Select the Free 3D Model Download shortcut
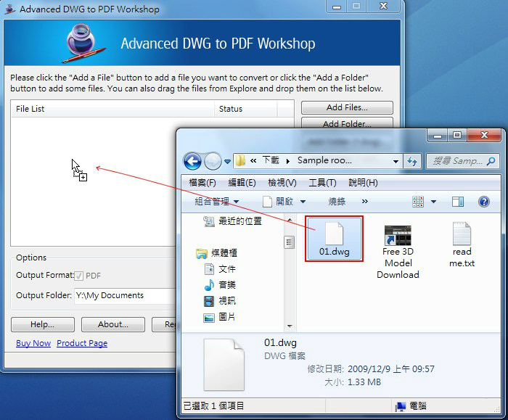This screenshot has width=508, height=420. point(398,252)
